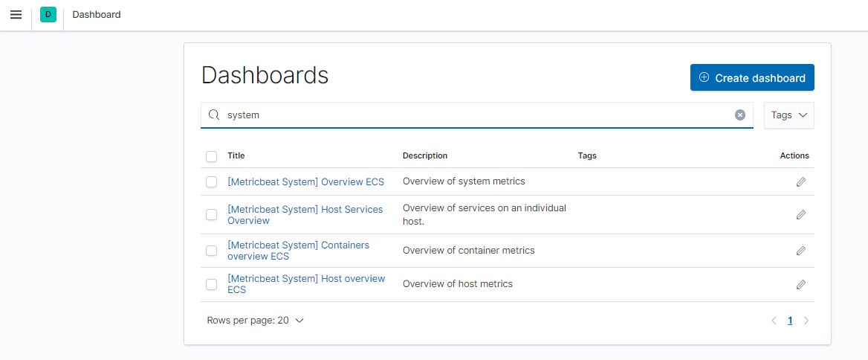Viewport: 868px width, 360px height.
Task: Edit the Containers overview ECS dashboard
Action: coord(800,251)
